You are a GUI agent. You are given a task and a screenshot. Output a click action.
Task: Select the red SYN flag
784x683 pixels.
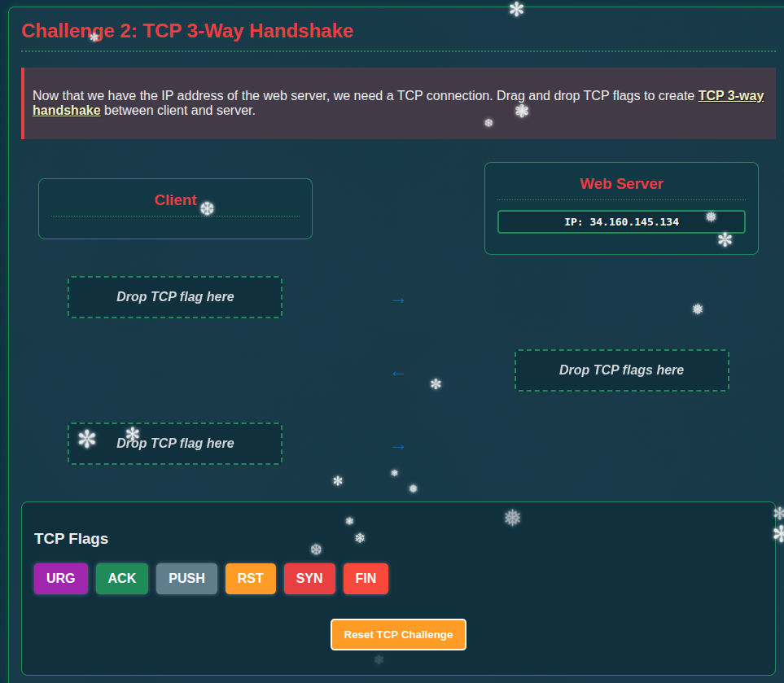point(309,579)
